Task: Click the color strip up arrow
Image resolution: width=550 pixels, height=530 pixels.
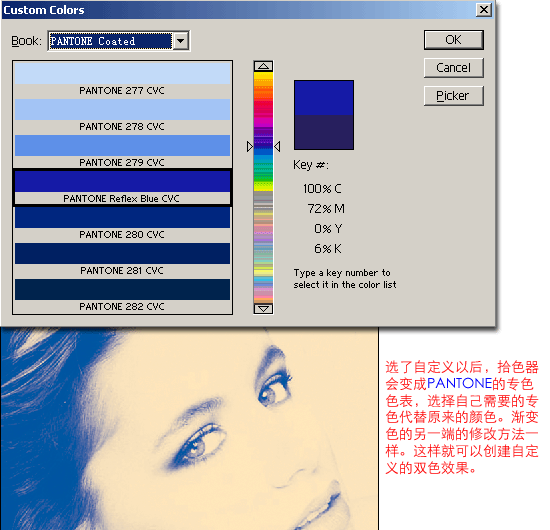Action: [263, 66]
